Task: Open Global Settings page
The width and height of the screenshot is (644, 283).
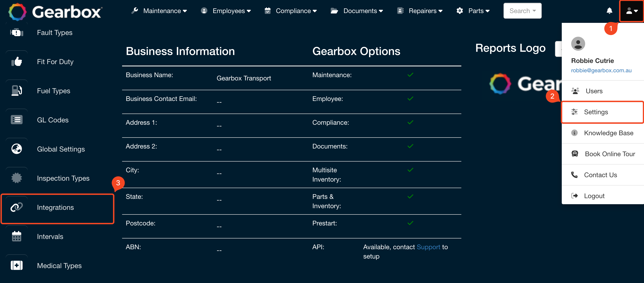Action: (x=61, y=149)
